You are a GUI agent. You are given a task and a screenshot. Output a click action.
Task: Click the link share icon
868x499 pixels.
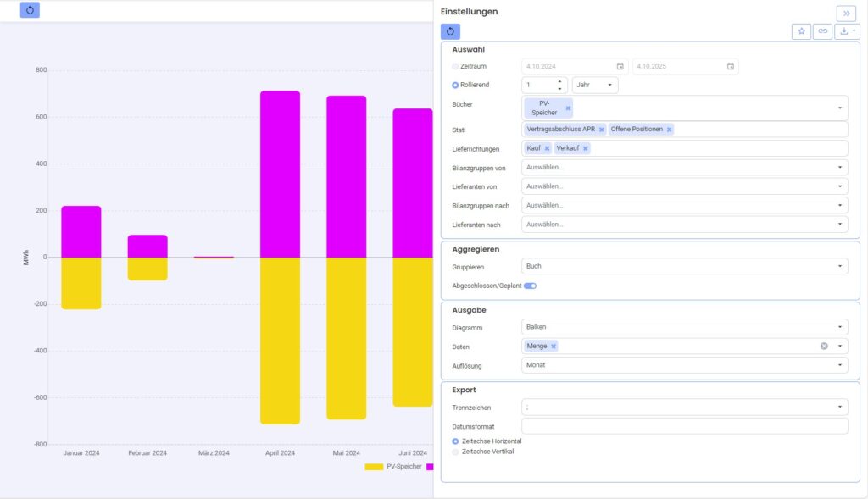(x=822, y=31)
